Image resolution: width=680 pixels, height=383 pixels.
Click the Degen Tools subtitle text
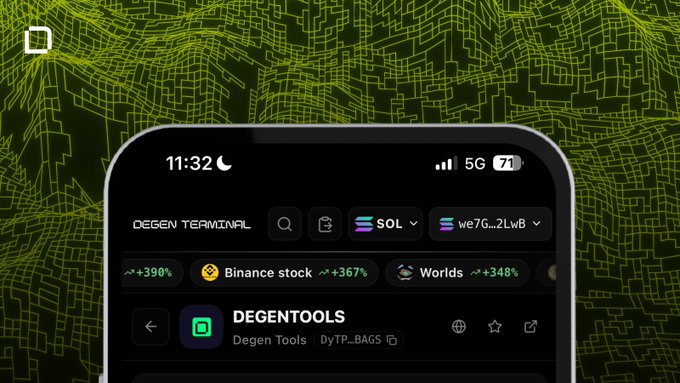269,340
